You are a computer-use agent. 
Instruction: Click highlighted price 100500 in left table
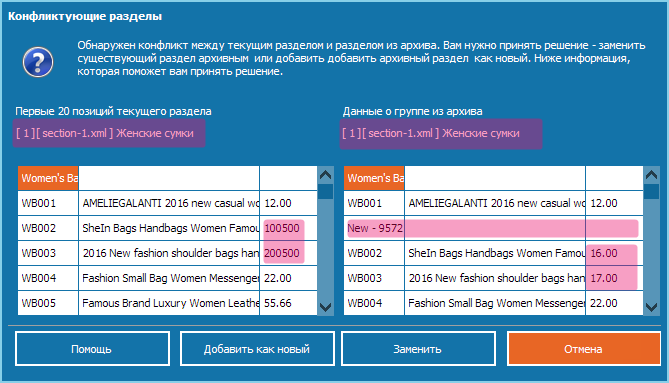(282, 228)
